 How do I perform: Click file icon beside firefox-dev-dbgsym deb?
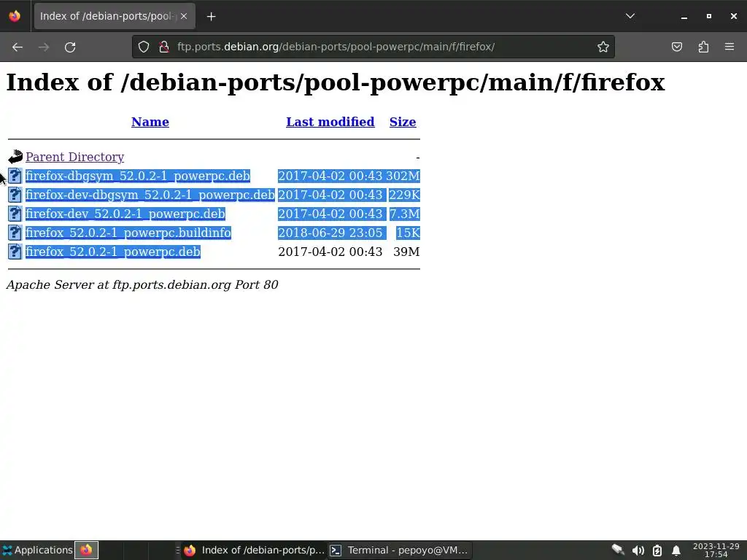15,195
